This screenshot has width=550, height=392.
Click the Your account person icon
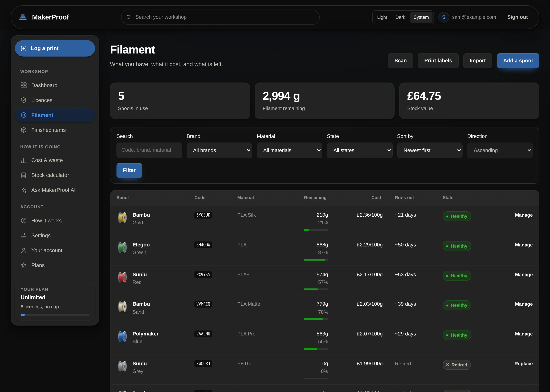(24, 250)
